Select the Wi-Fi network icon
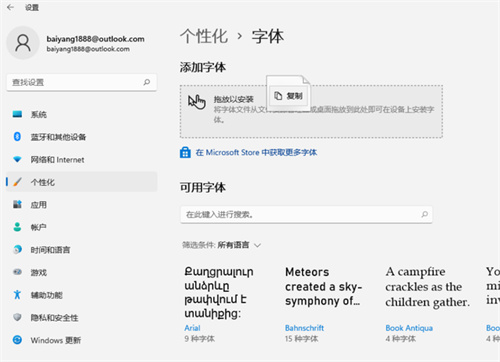Viewport: 500px width, 362px height. pos(17,159)
